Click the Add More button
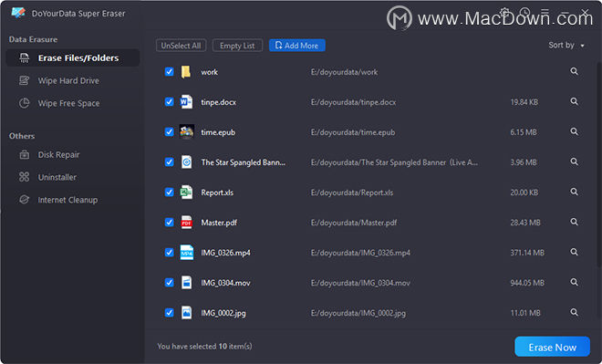The height and width of the screenshot is (364, 602). pyautogui.click(x=296, y=46)
